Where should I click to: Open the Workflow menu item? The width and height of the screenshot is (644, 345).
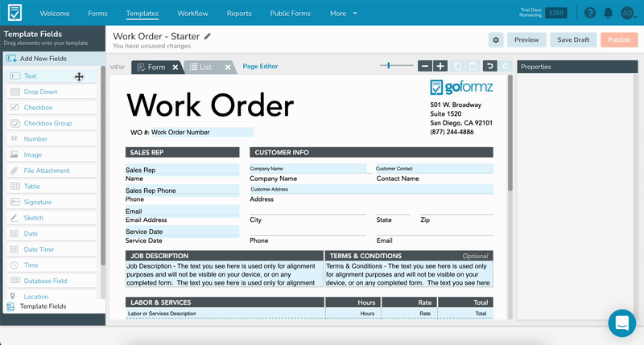(192, 14)
